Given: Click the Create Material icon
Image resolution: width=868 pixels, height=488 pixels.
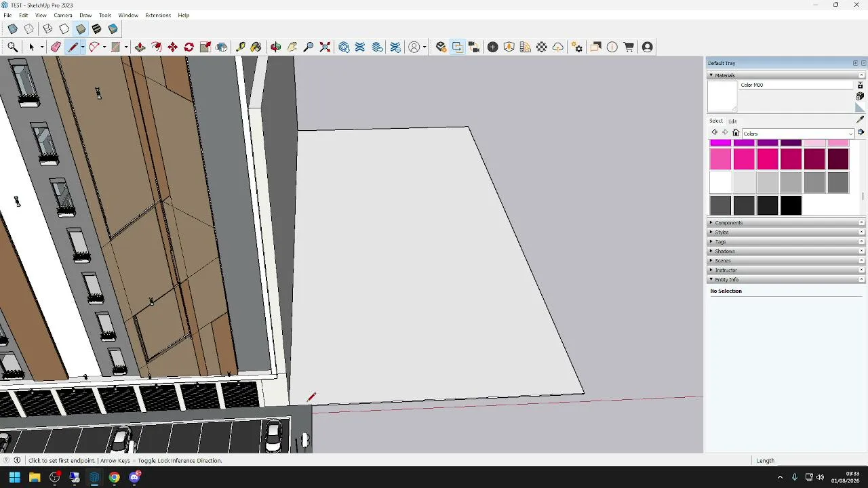Looking at the screenshot, I should [860, 96].
